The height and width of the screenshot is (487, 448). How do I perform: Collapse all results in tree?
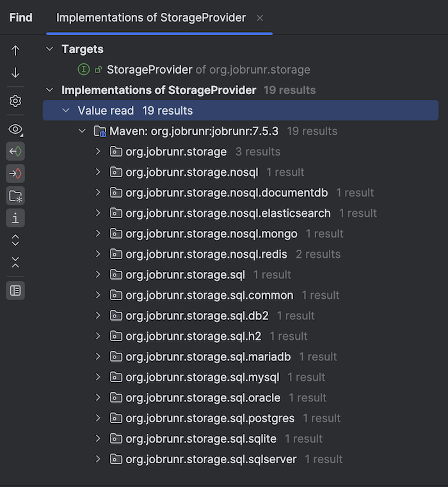point(15,262)
